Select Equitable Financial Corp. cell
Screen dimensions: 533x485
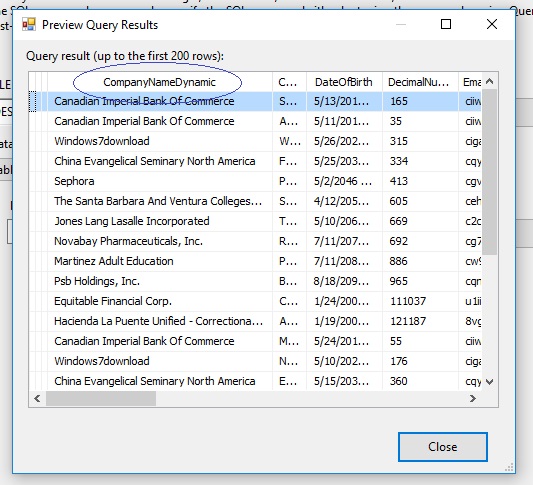160,301
